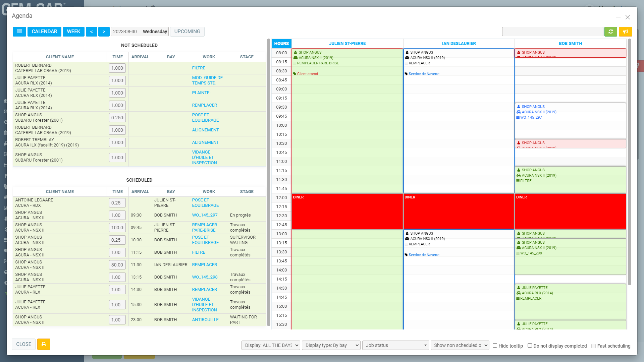Click SUPERVISOR WAITING stage cell
This screenshot has width=644, height=362.
click(x=247, y=240)
